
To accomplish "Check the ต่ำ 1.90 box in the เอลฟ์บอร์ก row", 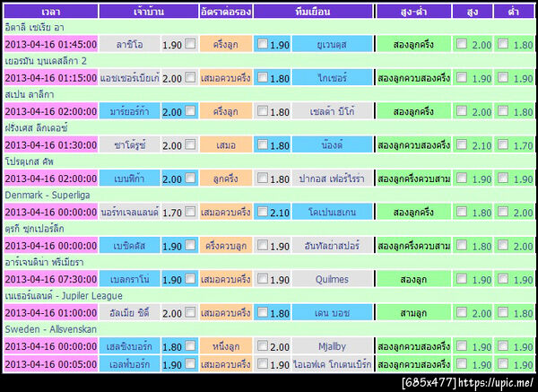I will (503, 363).
